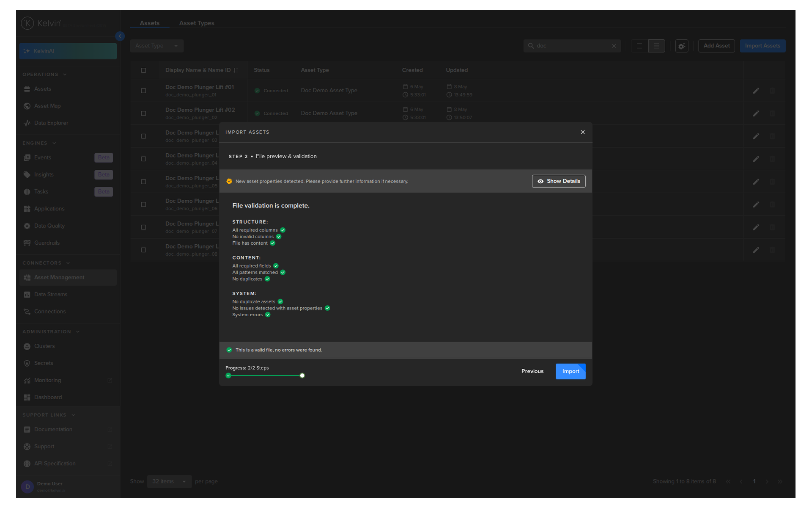The height and width of the screenshot is (508, 812).
Task: Click the search field containing doc
Action: (x=572, y=46)
